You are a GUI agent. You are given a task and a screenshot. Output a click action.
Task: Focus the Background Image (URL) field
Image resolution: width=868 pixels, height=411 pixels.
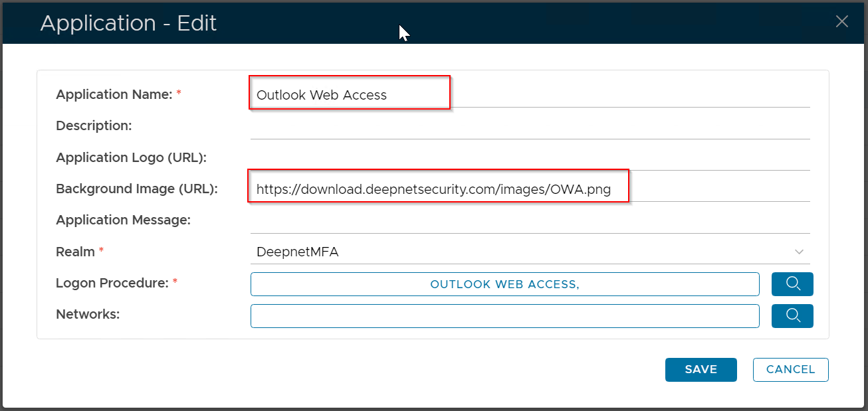click(530, 189)
